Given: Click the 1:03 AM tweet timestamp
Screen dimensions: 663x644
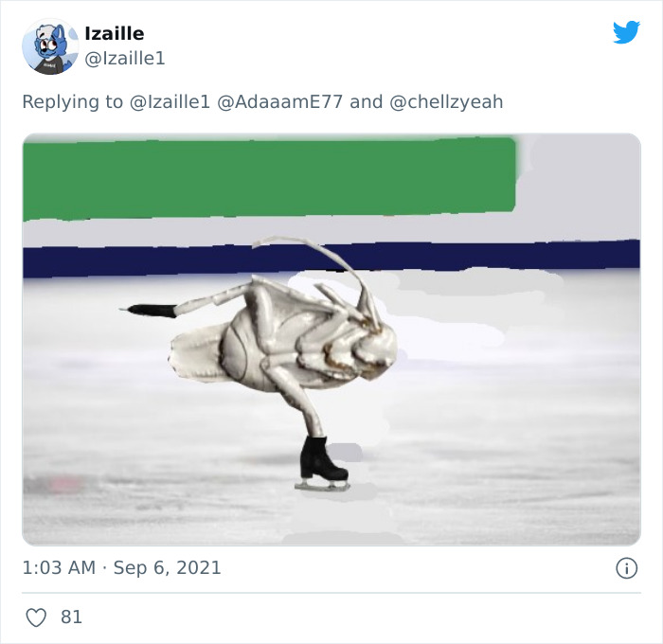Looking at the screenshot, I should click(59, 568).
